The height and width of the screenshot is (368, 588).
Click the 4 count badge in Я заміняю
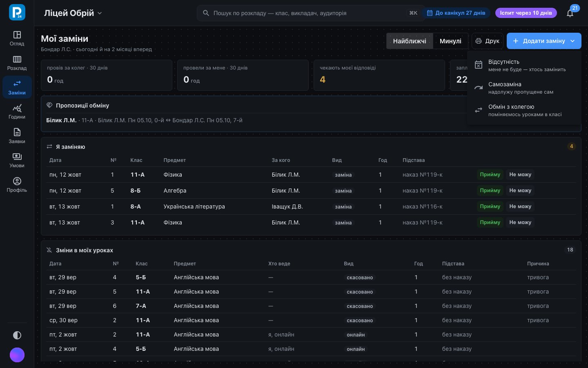572,146
